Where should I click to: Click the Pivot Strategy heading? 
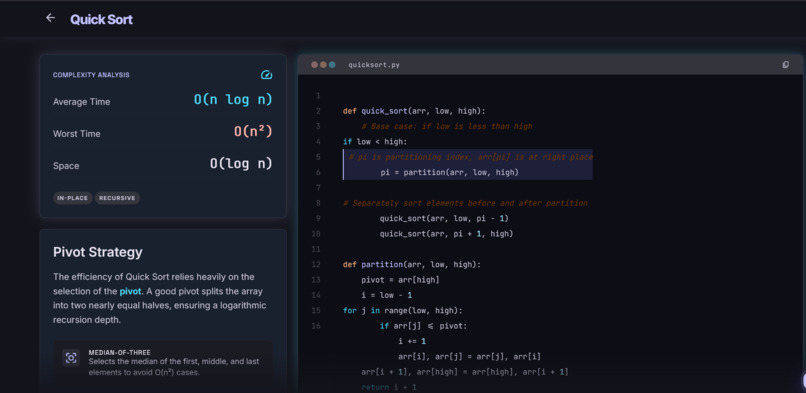click(98, 252)
